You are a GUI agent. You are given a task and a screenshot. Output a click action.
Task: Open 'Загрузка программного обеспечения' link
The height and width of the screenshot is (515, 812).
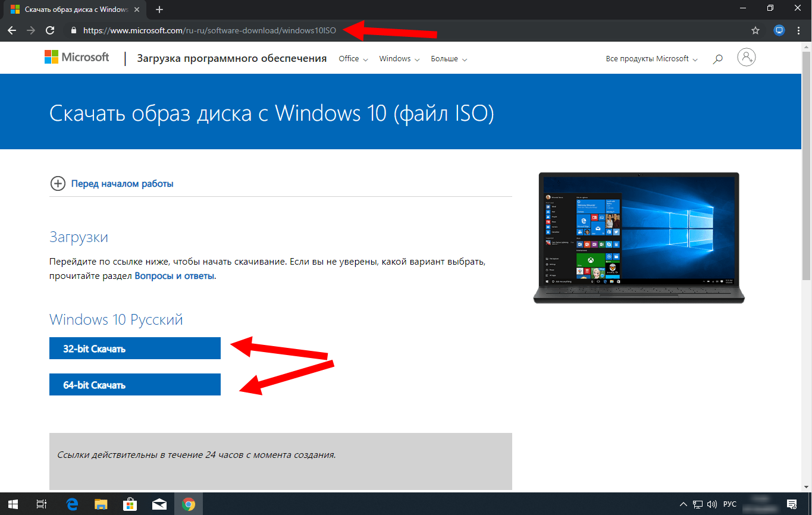pyautogui.click(x=232, y=58)
